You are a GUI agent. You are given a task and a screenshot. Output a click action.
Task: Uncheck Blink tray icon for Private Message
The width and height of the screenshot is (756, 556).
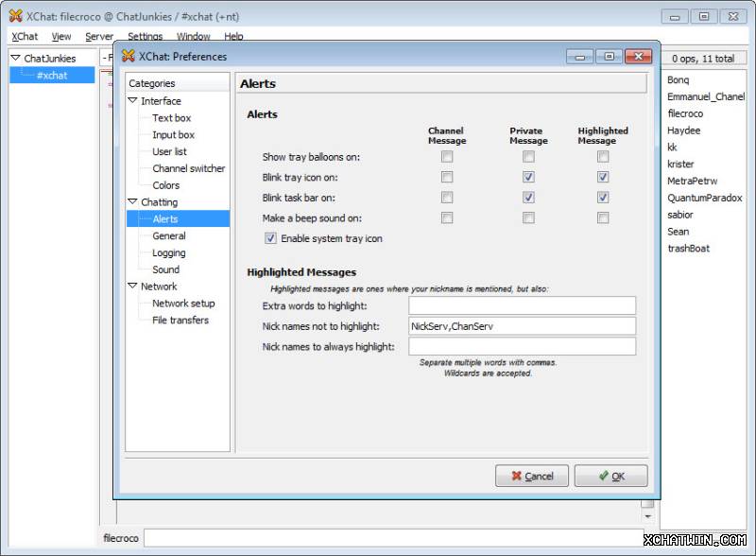tap(528, 177)
